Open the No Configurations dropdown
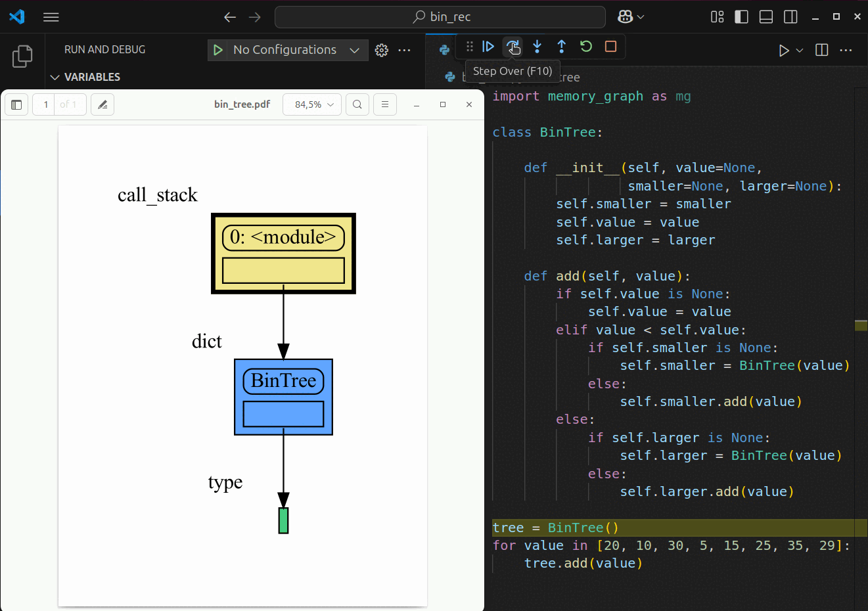868x611 pixels. pos(287,49)
